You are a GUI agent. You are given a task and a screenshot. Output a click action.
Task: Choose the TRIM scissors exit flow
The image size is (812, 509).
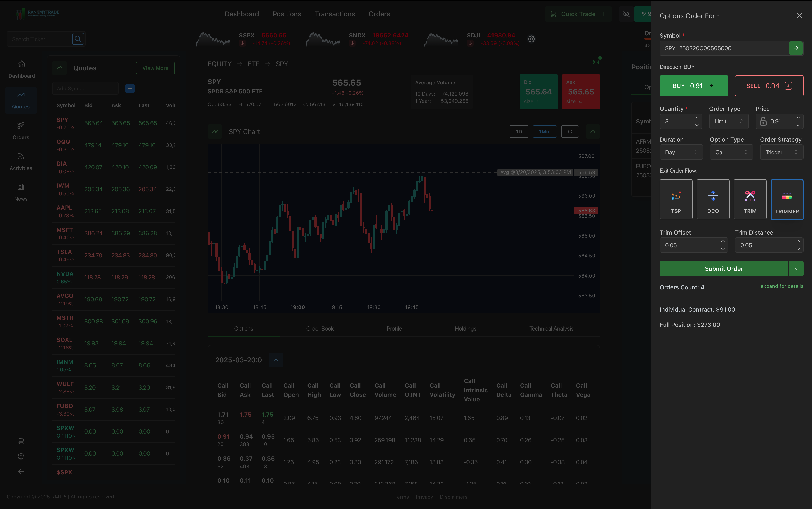click(x=750, y=199)
